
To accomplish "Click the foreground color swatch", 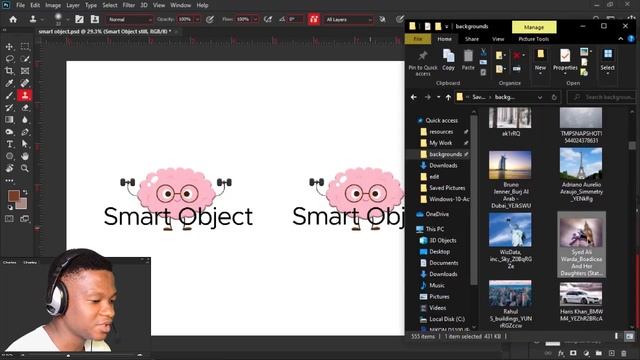I will [x=13, y=196].
